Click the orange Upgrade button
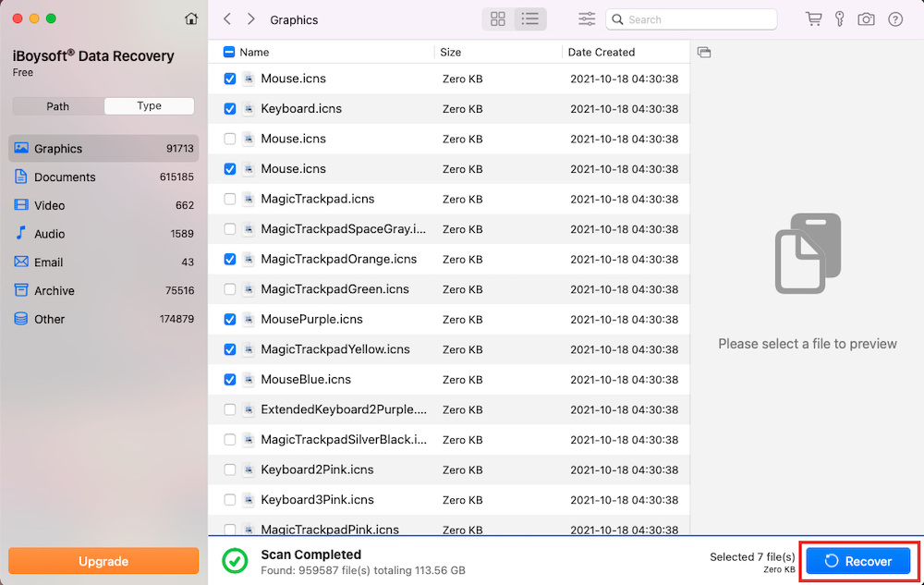This screenshot has height=585, width=924. [x=103, y=561]
